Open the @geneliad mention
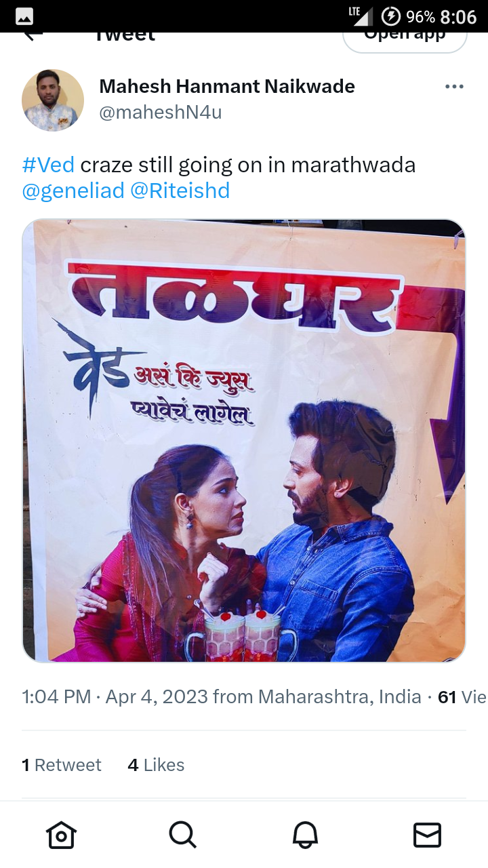The height and width of the screenshot is (868, 488). 73,191
